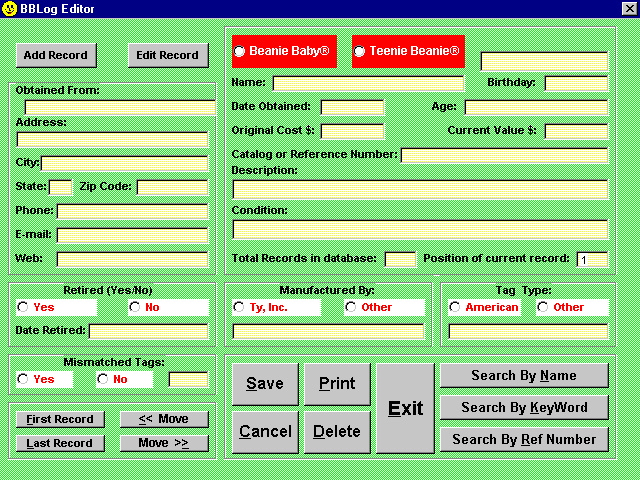Click the Catalog or Reference Number field

(504, 155)
